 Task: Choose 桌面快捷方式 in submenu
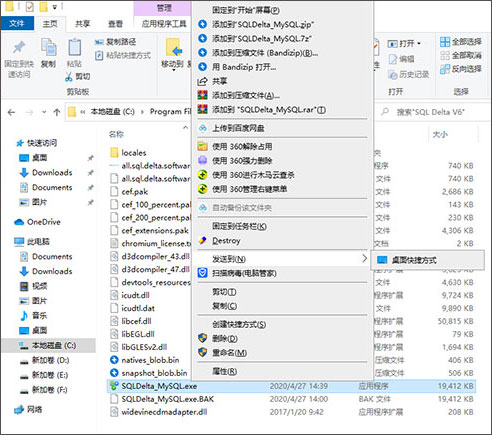point(427,260)
